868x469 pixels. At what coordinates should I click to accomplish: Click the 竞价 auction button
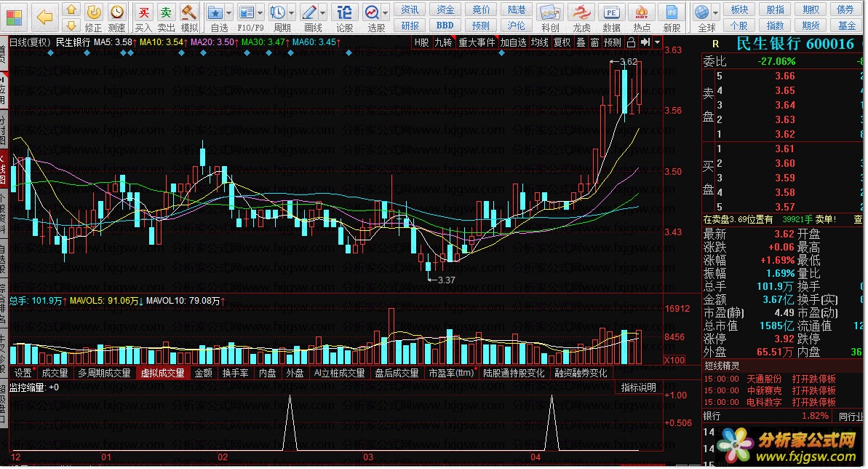[481, 9]
